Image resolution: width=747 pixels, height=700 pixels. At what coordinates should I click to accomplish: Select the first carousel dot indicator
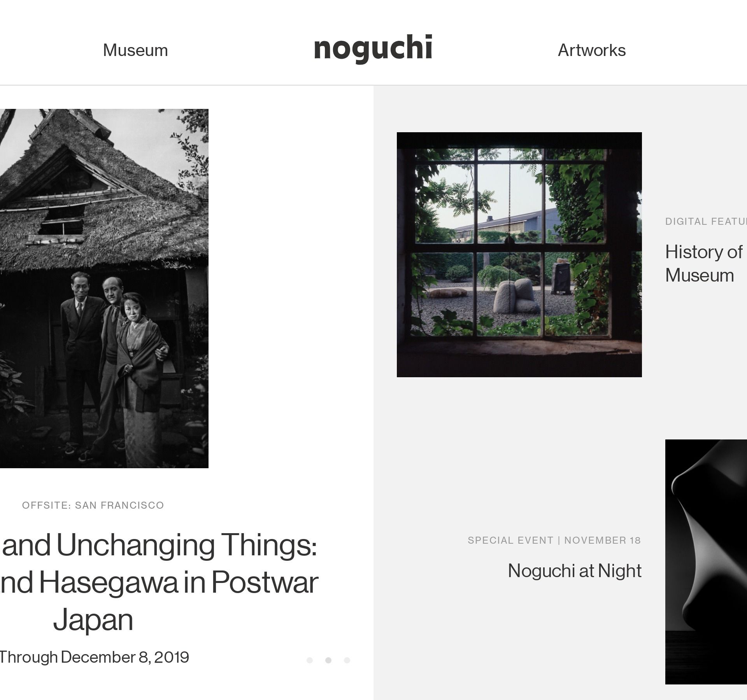[x=310, y=660]
